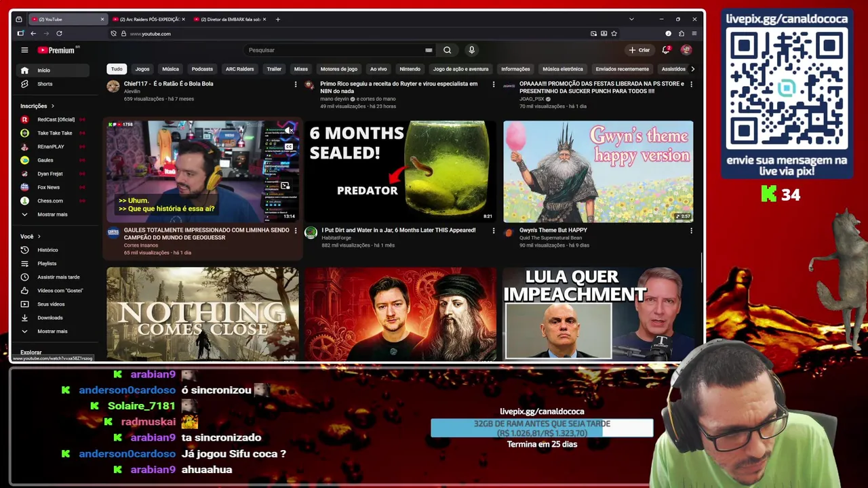Open the RedCast [Official] channel subscription
The image size is (868, 488).
54,119
